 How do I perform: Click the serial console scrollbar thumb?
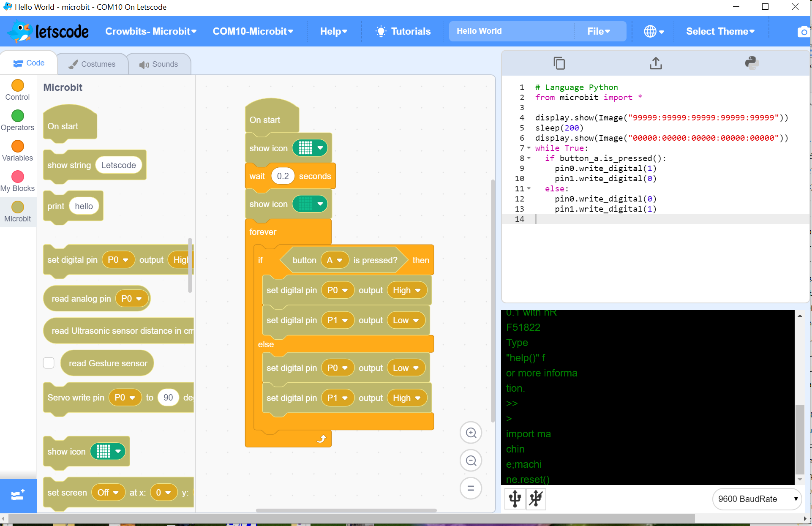[800, 439]
